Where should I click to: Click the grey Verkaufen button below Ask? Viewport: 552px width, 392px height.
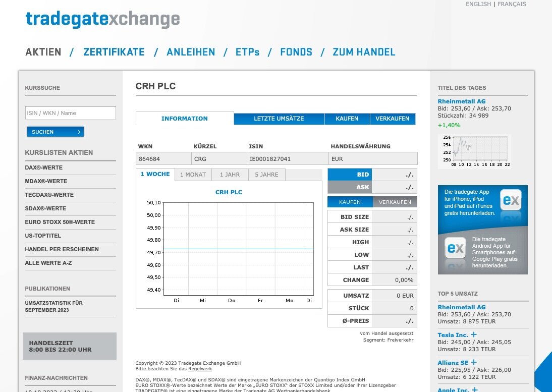point(395,202)
